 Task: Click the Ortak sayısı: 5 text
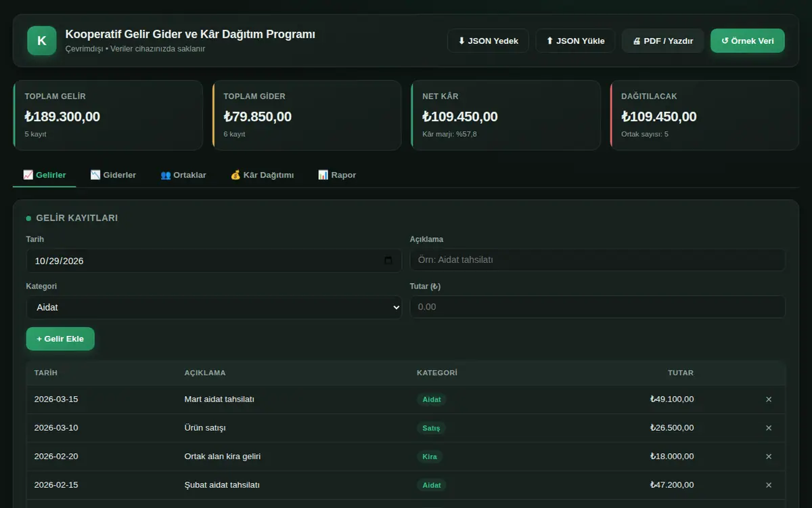645,134
